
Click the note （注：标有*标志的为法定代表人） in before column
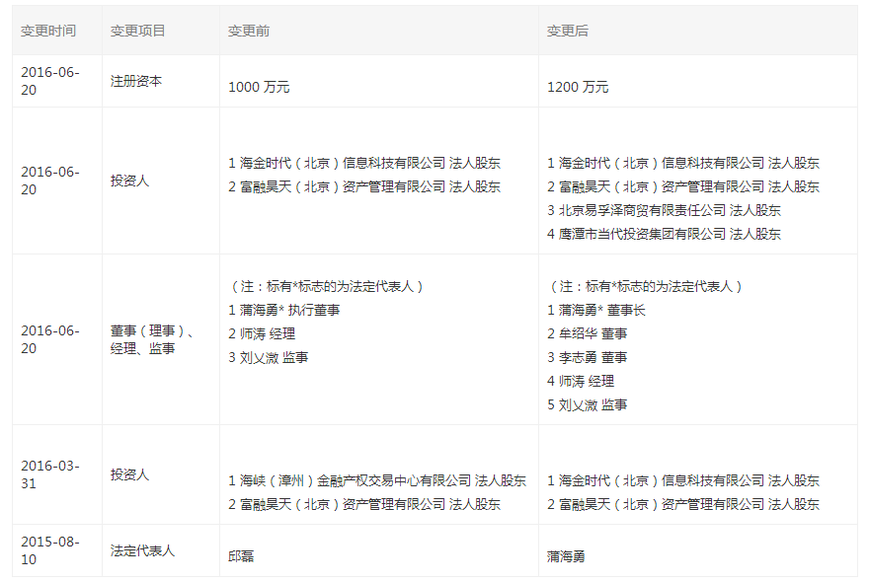[x=326, y=286]
